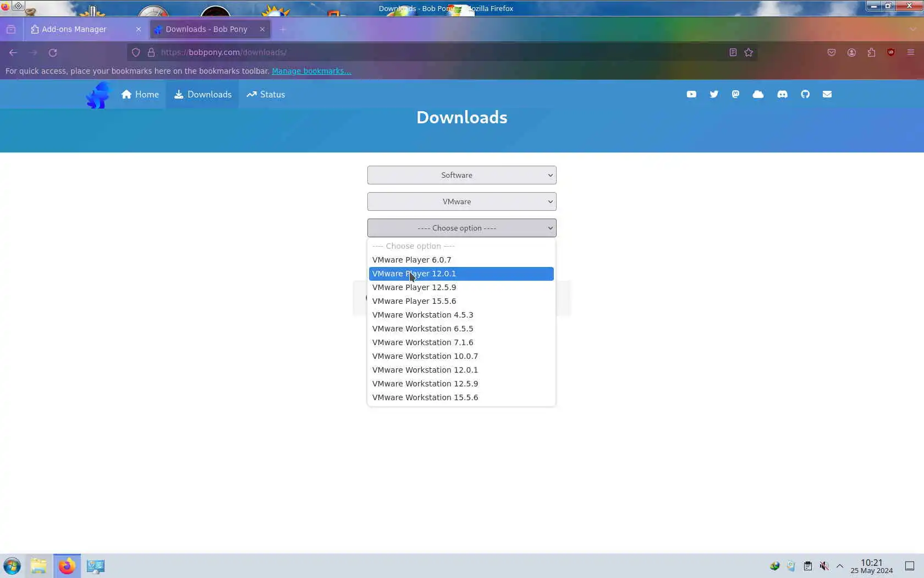Image resolution: width=924 pixels, height=578 pixels.
Task: Select VMware Workstation 4.5.3
Action: point(461,315)
